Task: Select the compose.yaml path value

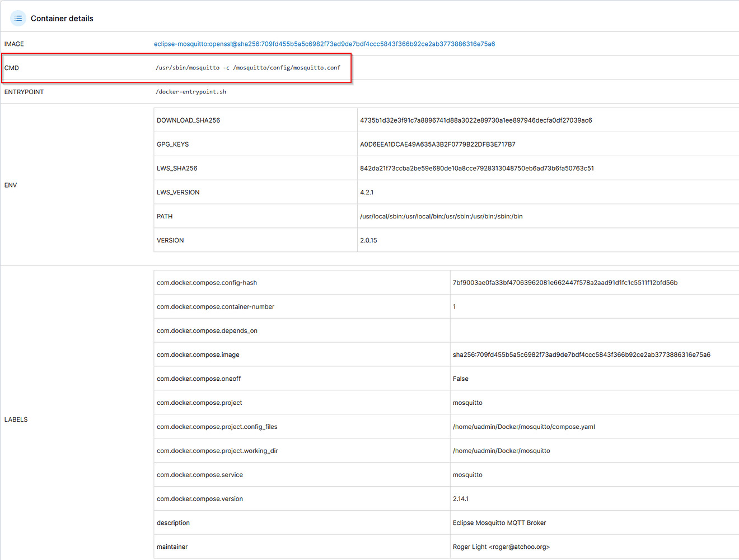Action: pos(524,427)
